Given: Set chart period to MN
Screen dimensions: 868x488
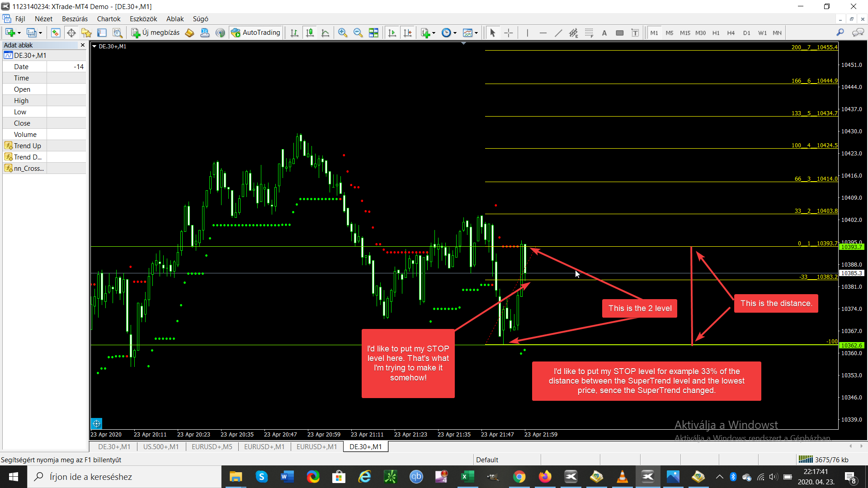Looking at the screenshot, I should point(777,33).
